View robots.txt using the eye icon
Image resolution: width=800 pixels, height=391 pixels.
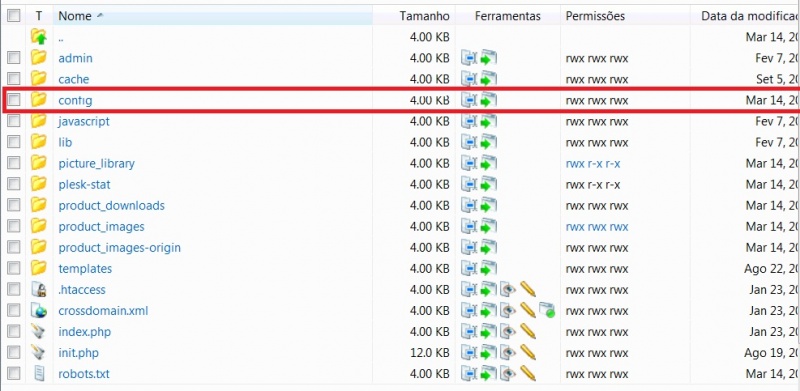tap(508, 374)
